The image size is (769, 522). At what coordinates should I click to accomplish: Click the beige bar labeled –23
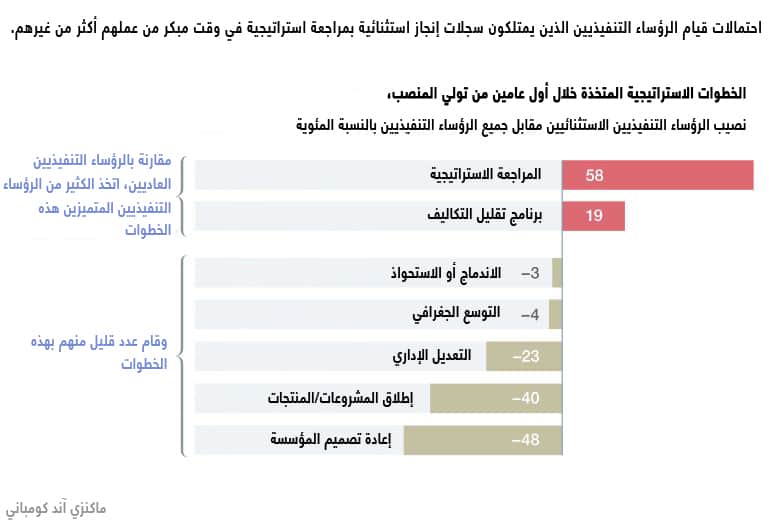point(523,356)
